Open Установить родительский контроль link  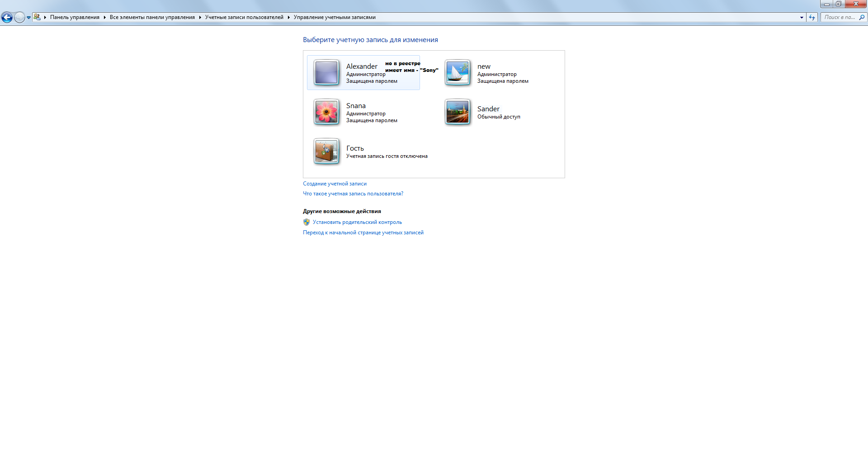tap(357, 222)
